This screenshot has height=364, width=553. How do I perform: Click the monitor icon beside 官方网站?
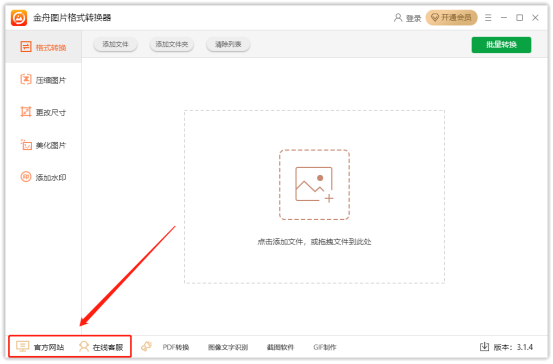23,346
